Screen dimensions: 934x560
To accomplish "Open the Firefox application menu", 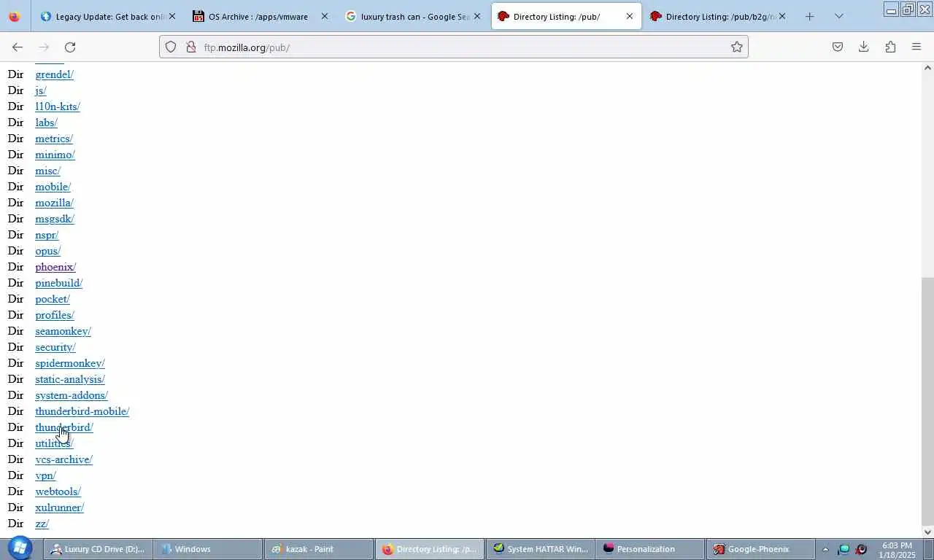I will [916, 47].
